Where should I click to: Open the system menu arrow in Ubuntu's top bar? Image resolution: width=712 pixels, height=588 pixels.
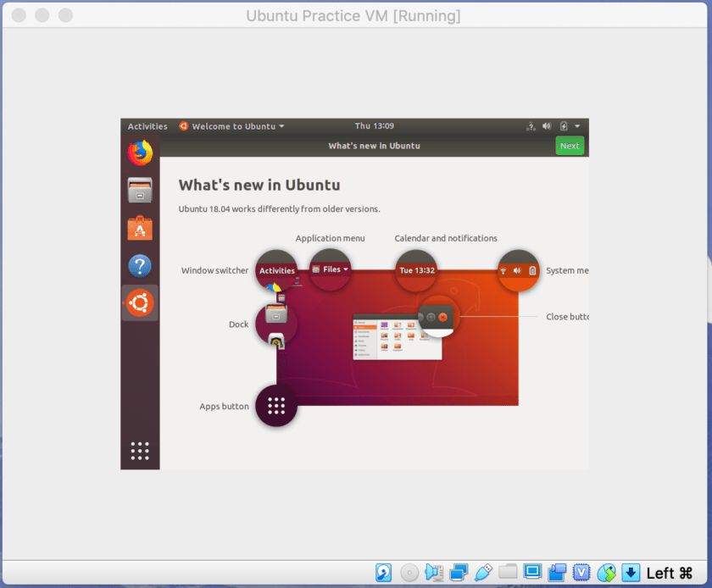click(577, 126)
